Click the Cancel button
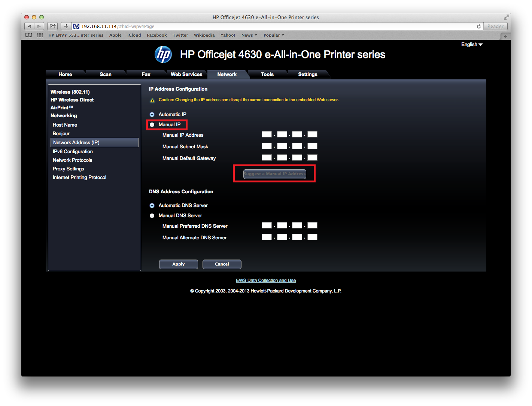The height and width of the screenshot is (406, 532). 222,264
